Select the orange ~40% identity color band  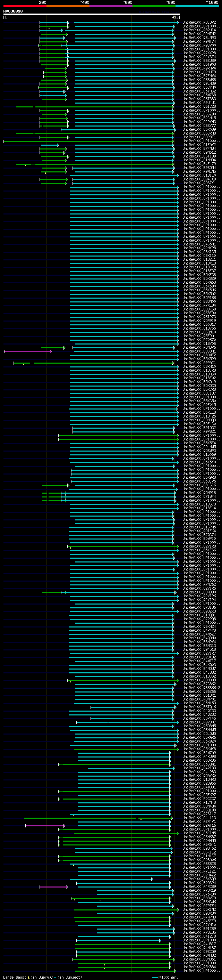(x=68, y=6)
